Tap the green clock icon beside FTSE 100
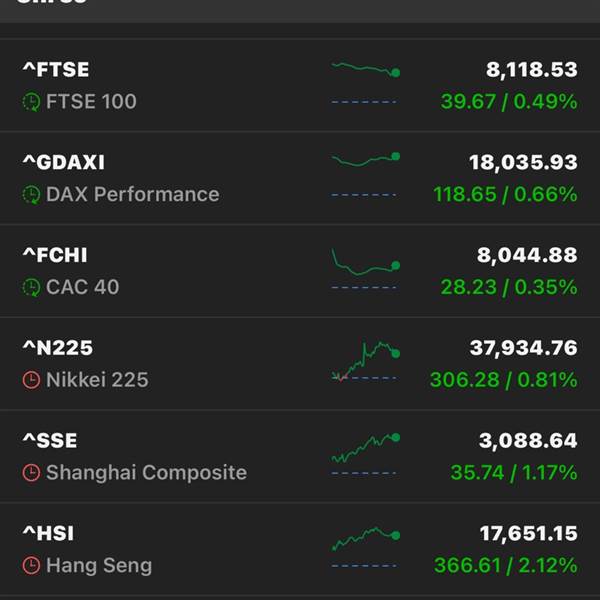This screenshot has width=600, height=600. pyautogui.click(x=31, y=102)
